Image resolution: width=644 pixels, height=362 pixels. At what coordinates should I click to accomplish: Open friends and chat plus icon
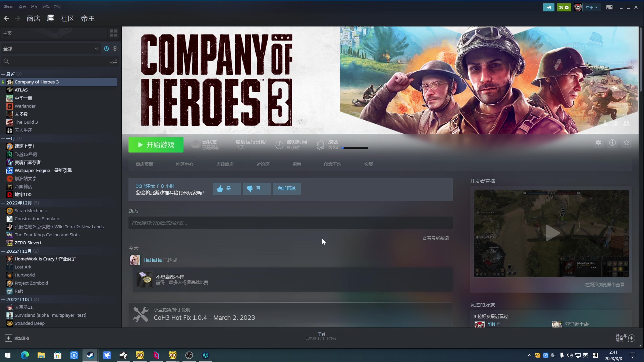[x=632, y=338]
